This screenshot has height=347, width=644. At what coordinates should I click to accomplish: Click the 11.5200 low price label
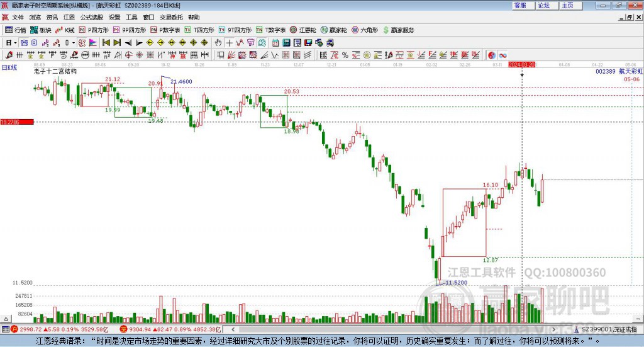pyautogui.click(x=457, y=283)
